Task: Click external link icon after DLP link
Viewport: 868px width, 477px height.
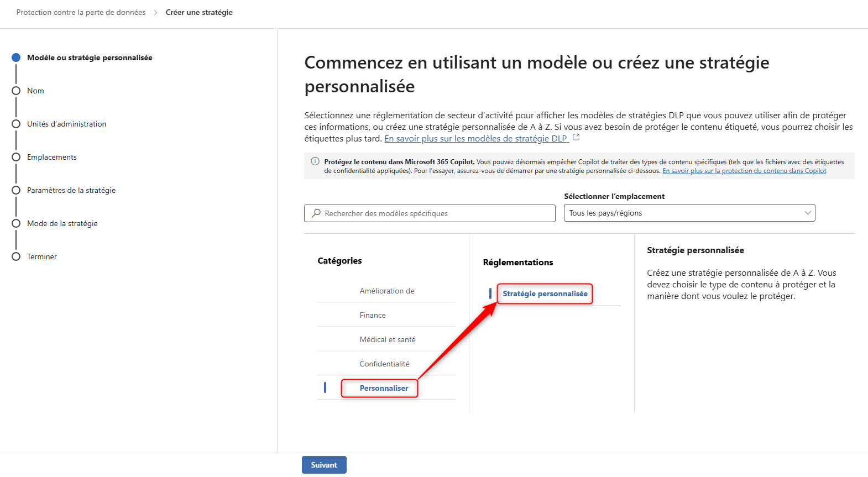Action: (x=576, y=138)
